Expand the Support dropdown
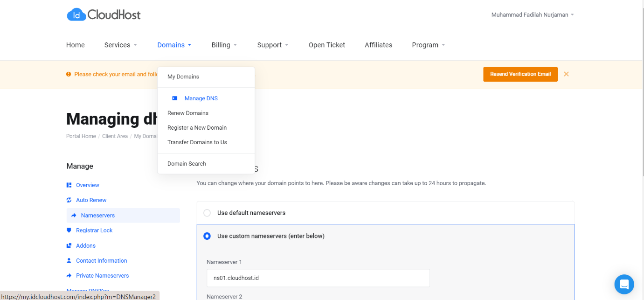 click(x=273, y=45)
